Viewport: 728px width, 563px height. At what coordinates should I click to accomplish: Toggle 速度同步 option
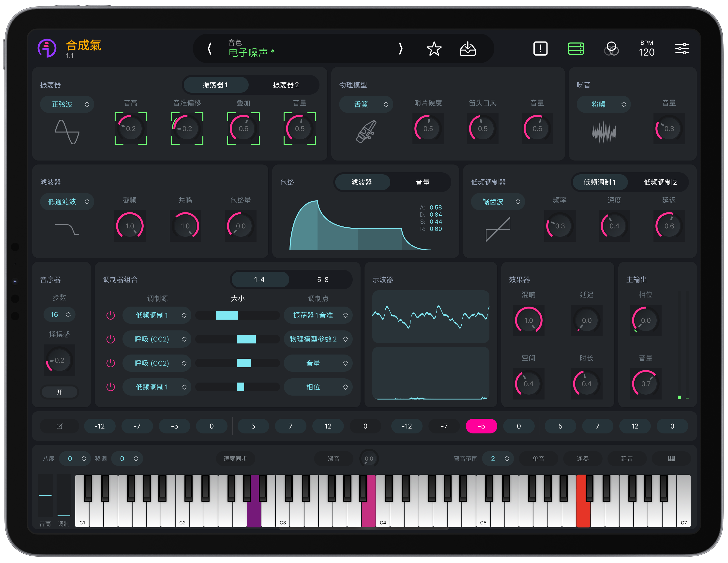[235, 459]
